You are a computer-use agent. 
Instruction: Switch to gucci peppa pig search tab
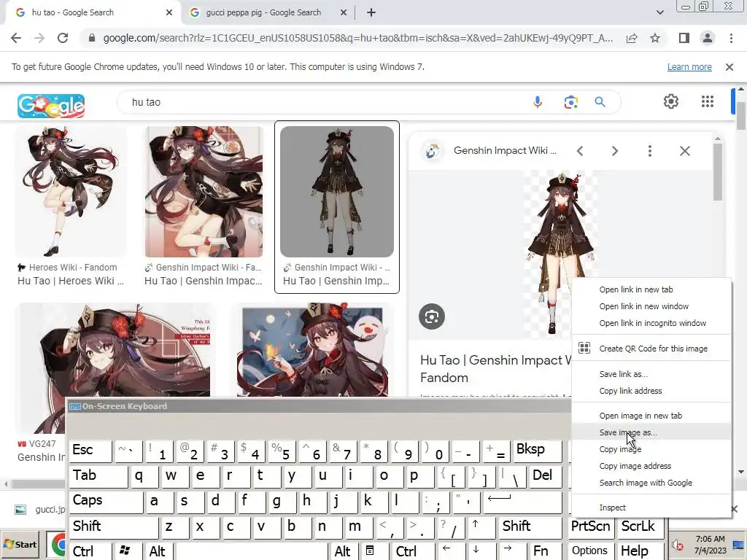263,13
